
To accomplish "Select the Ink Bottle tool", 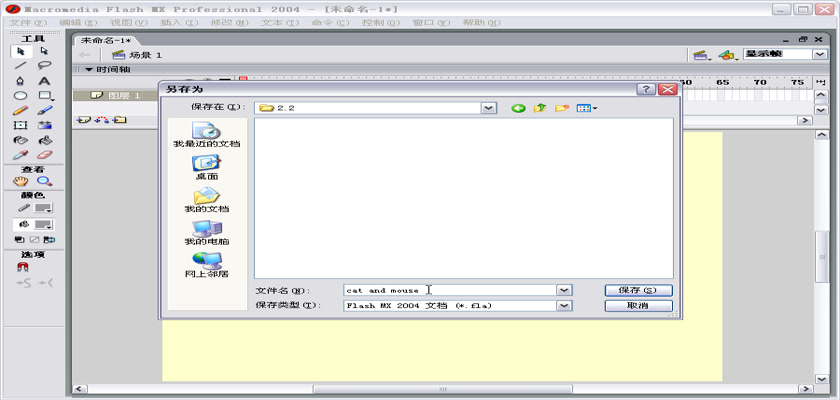I will (21, 140).
